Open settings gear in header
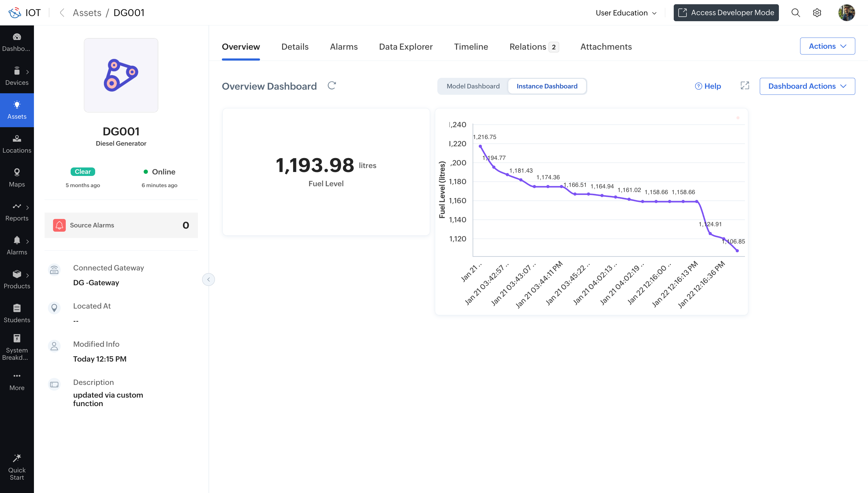The height and width of the screenshot is (493, 868). (x=817, y=13)
